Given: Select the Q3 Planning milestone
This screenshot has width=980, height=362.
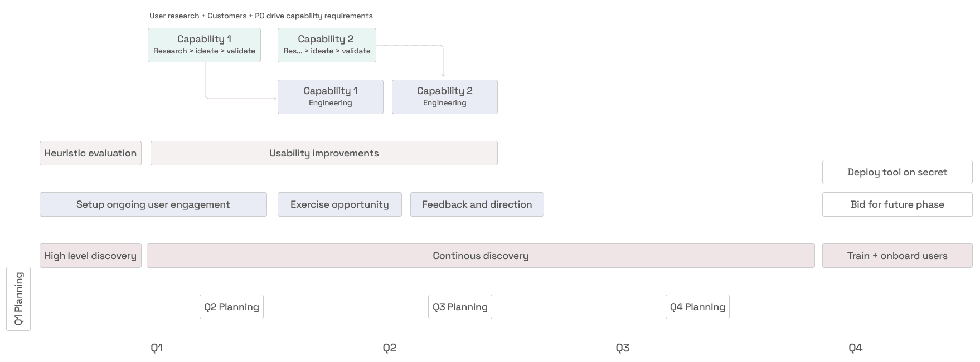Looking at the screenshot, I should (x=460, y=307).
